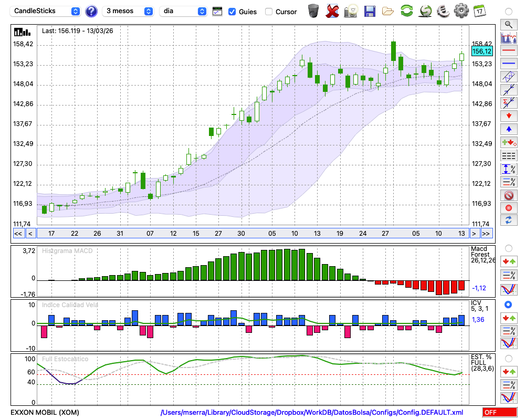This screenshot has height=420, width=525.
Task: Click the date timeline scroll bar
Action: click(x=252, y=233)
